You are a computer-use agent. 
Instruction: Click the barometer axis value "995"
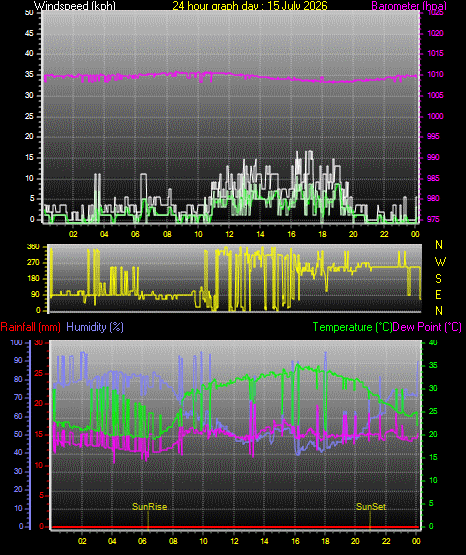(x=433, y=136)
